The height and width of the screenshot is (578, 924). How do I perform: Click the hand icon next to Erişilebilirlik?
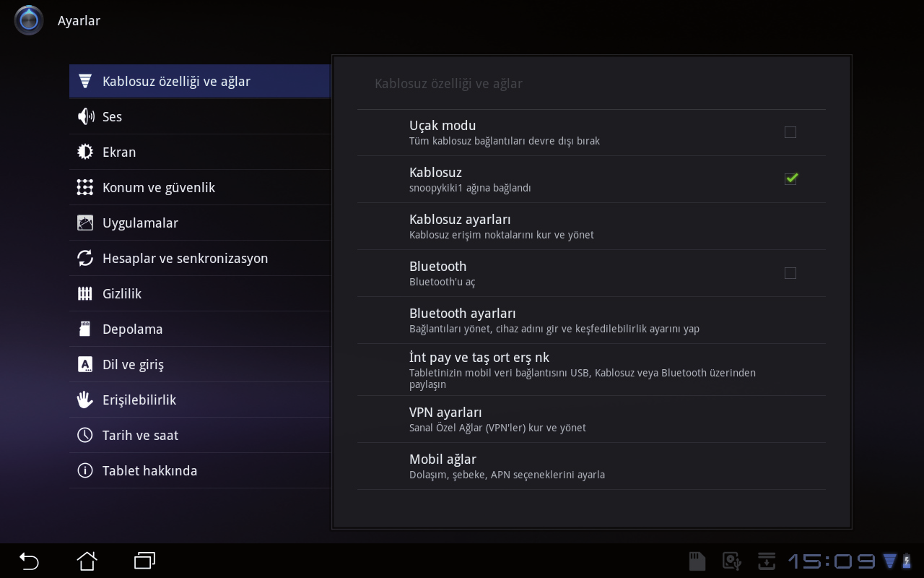(x=85, y=400)
